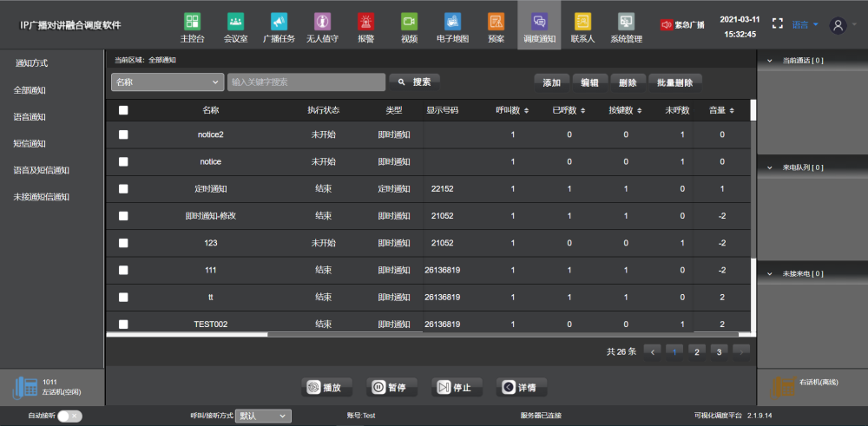Open the 调度通知 dispatch notice icon
The image size is (868, 426).
(539, 22)
